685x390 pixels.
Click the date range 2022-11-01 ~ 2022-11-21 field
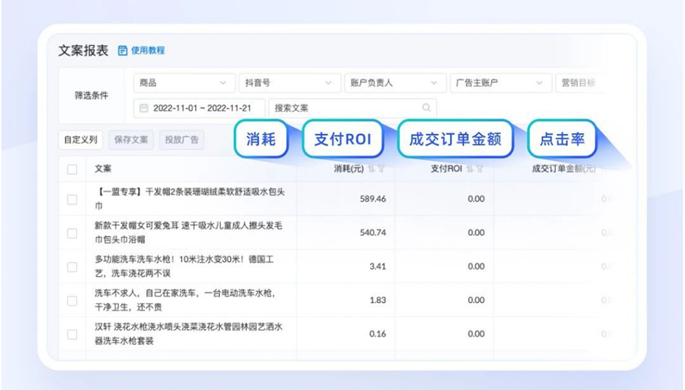[199, 108]
